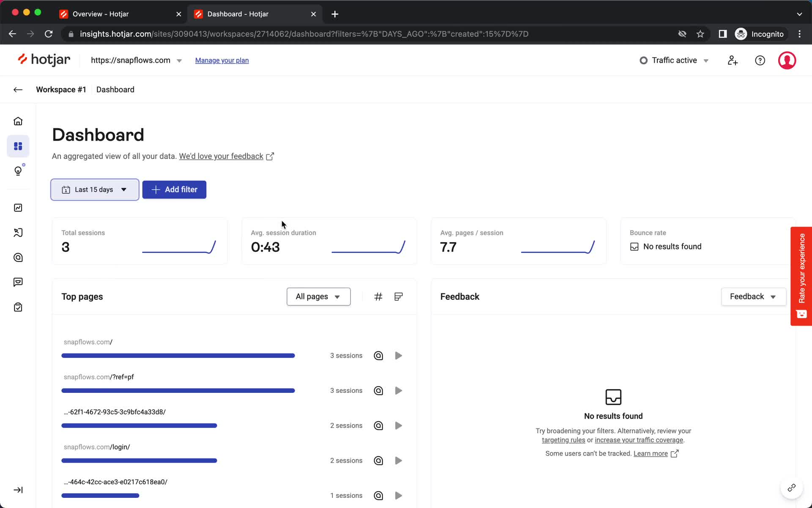View heatmap for snapflows.com/ row
Screen dimensions: 812x508
coord(378,356)
